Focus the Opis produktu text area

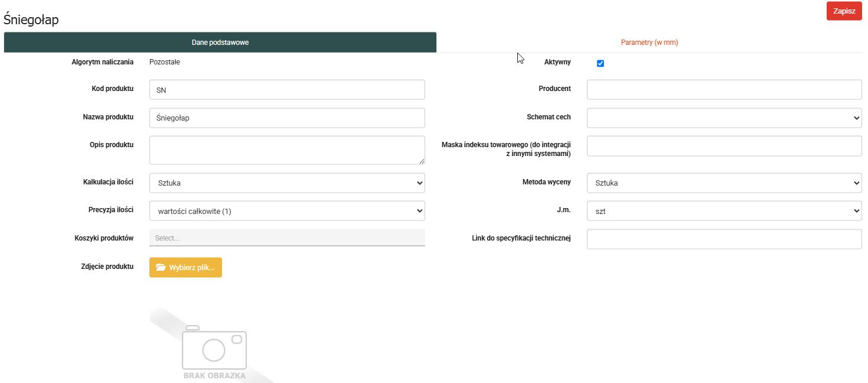coord(287,150)
